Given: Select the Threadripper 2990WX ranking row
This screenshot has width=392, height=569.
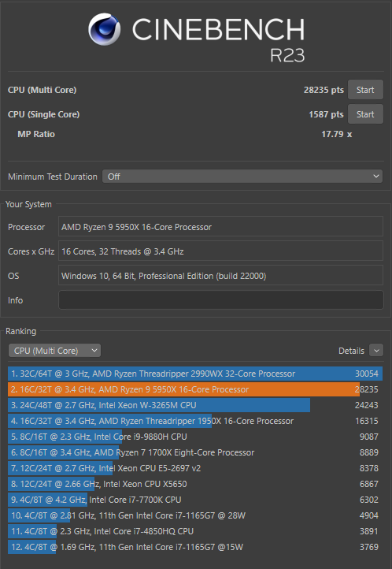Looking at the screenshot, I should tap(195, 374).
